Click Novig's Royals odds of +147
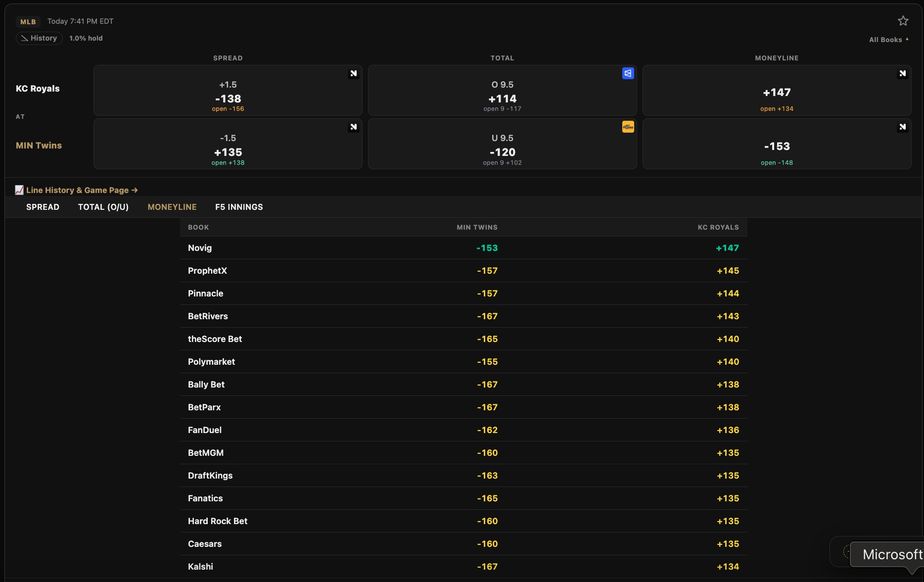 728,248
